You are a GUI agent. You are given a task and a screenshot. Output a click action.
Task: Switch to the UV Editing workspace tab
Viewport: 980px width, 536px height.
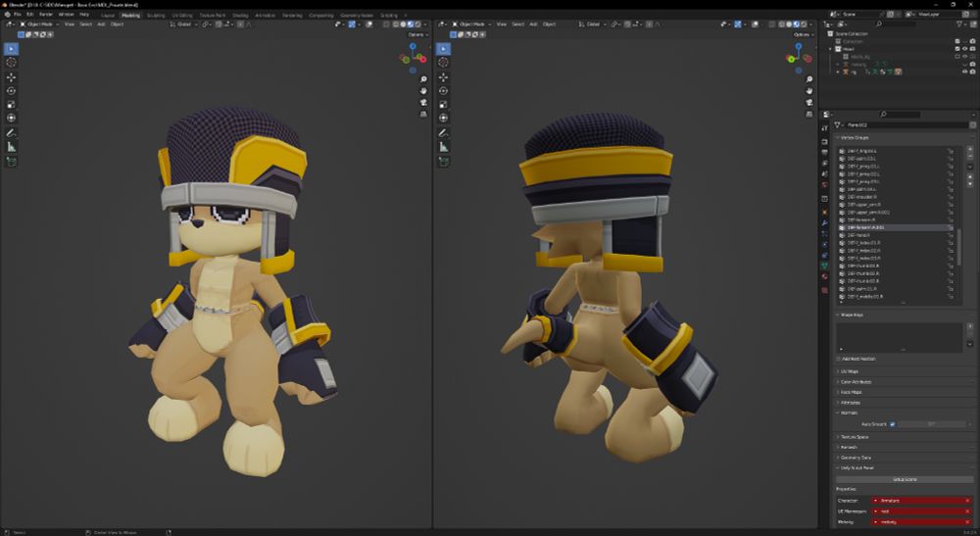click(182, 15)
